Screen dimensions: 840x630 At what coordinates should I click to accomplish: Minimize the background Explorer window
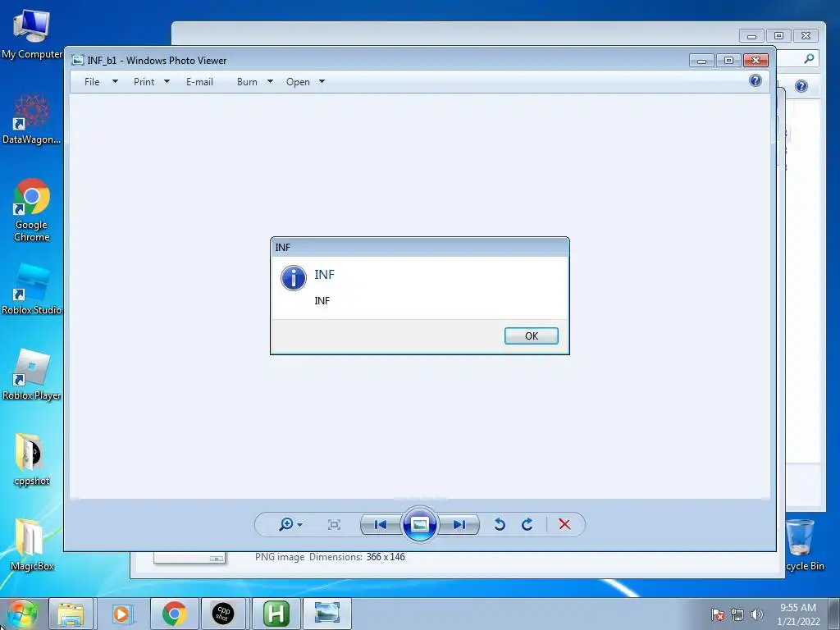(x=751, y=36)
